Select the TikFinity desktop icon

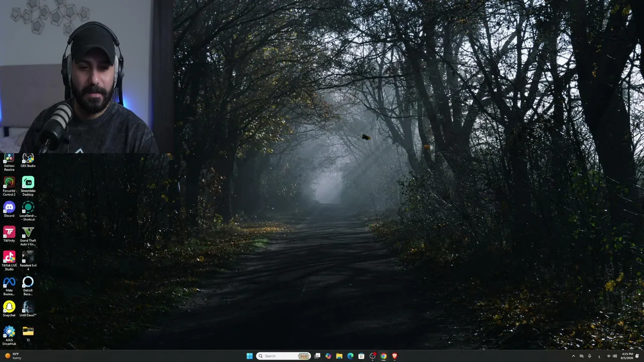pos(9,235)
